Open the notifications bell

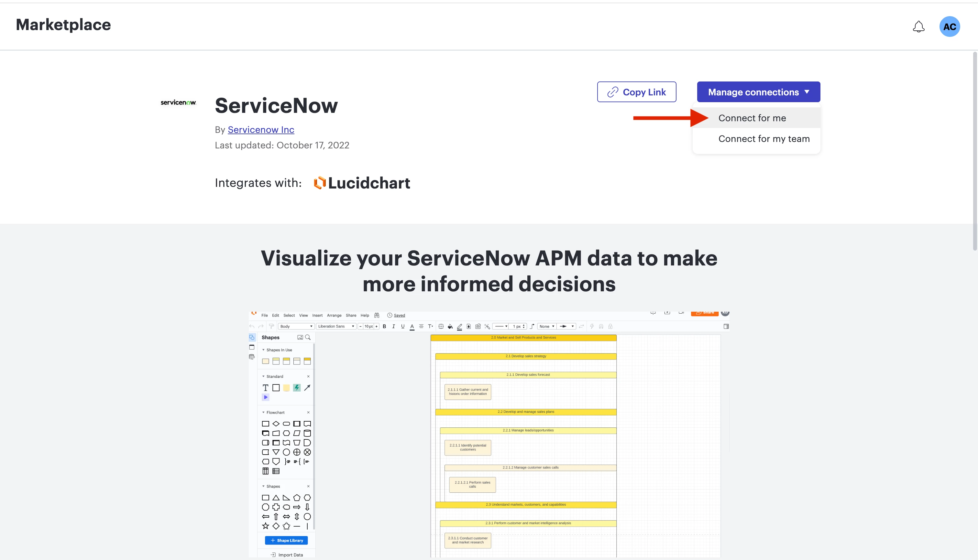pyautogui.click(x=918, y=27)
